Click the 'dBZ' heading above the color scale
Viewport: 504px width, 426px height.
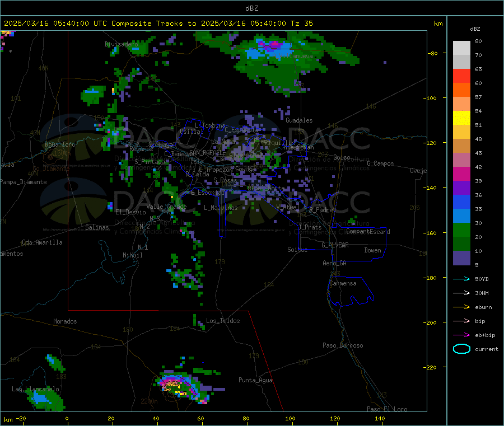coord(475,29)
